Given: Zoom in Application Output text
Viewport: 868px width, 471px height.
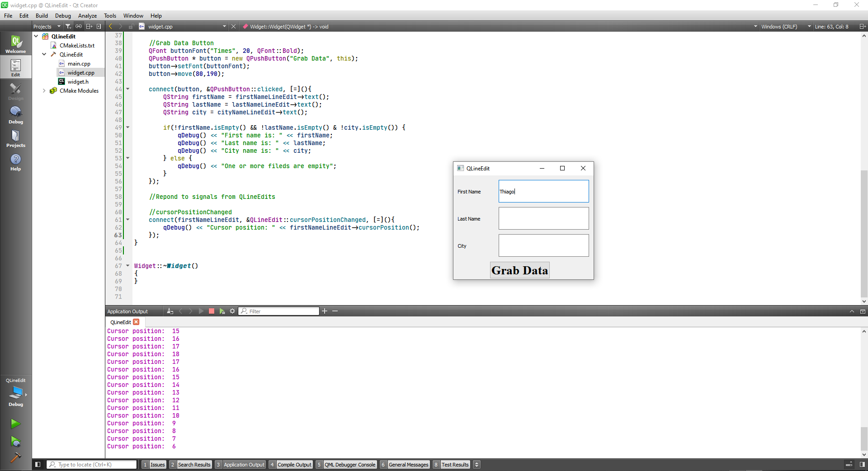Looking at the screenshot, I should pos(324,311).
